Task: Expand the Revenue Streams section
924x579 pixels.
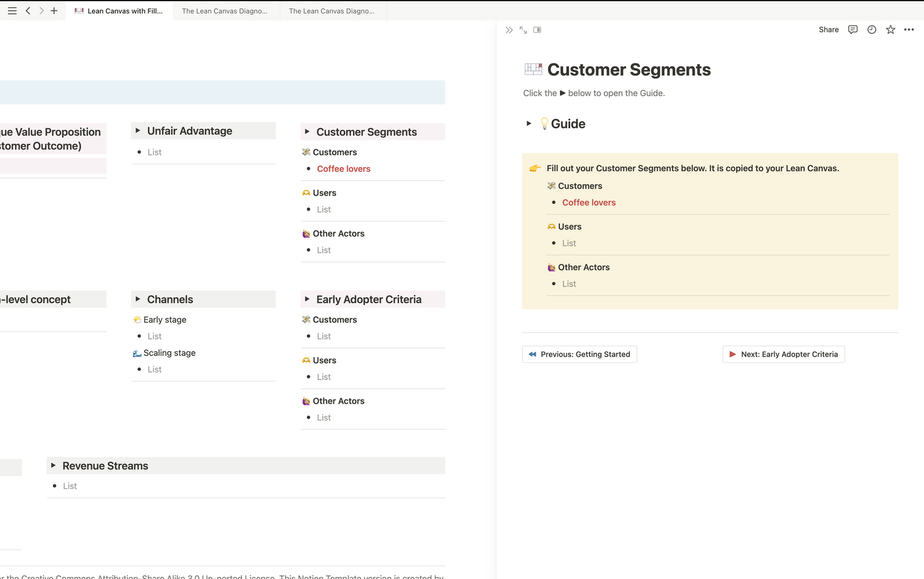Action: 54,466
